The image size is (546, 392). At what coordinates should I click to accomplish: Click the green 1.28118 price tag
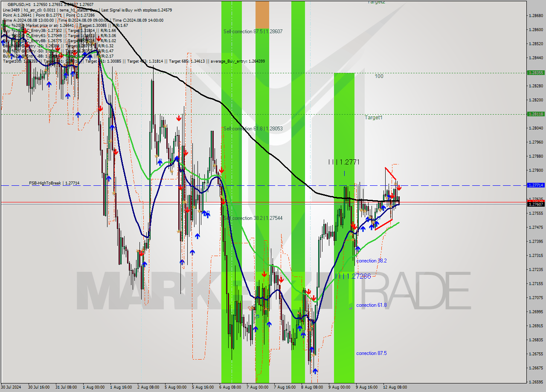(x=535, y=114)
